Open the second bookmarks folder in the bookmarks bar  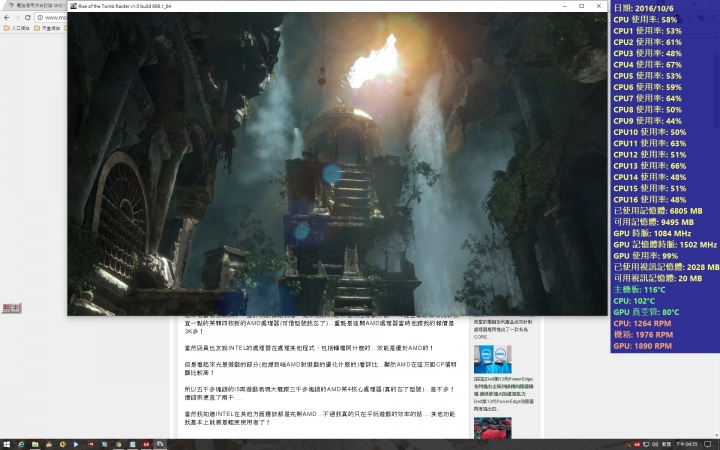click(47, 28)
